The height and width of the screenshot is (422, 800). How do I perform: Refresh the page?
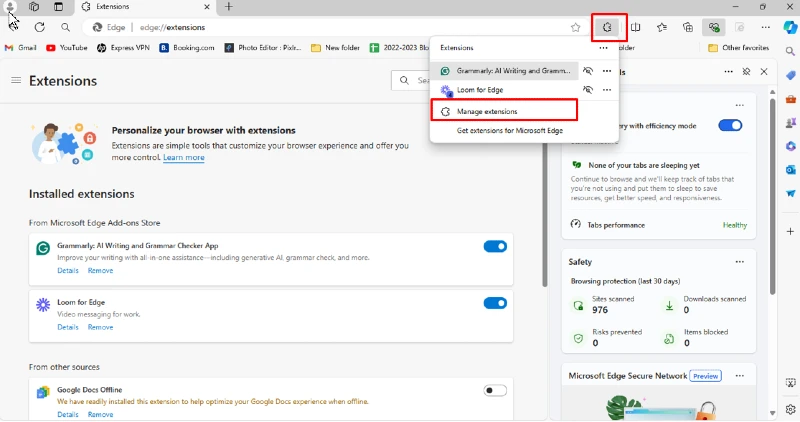[39, 28]
